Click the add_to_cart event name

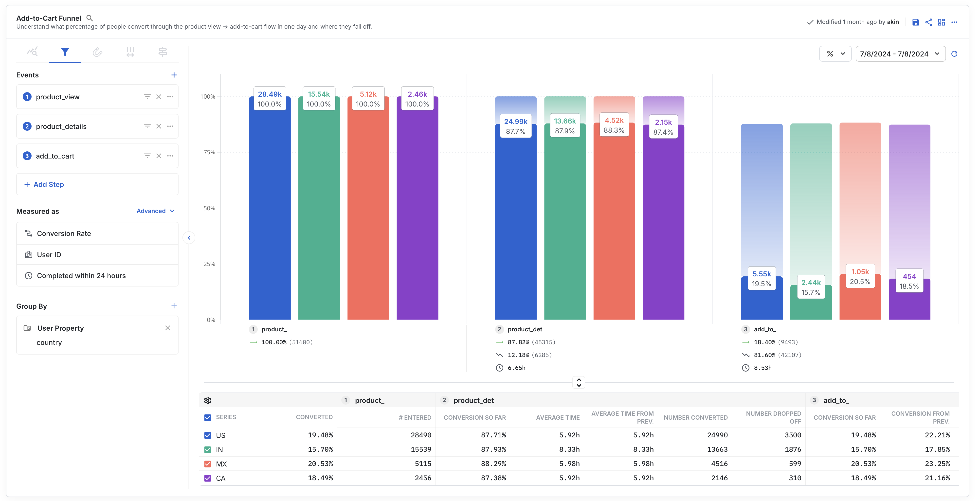click(55, 156)
